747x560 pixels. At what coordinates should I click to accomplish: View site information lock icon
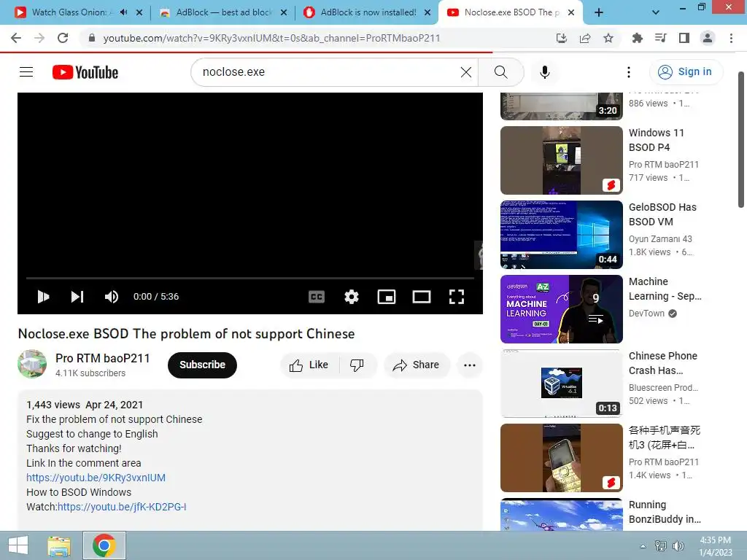click(x=92, y=38)
